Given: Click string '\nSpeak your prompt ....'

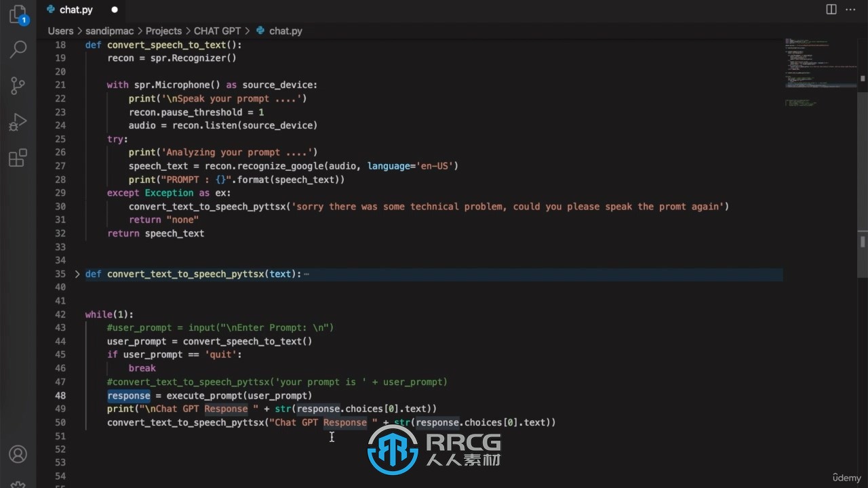Looking at the screenshot, I should click(218, 98).
